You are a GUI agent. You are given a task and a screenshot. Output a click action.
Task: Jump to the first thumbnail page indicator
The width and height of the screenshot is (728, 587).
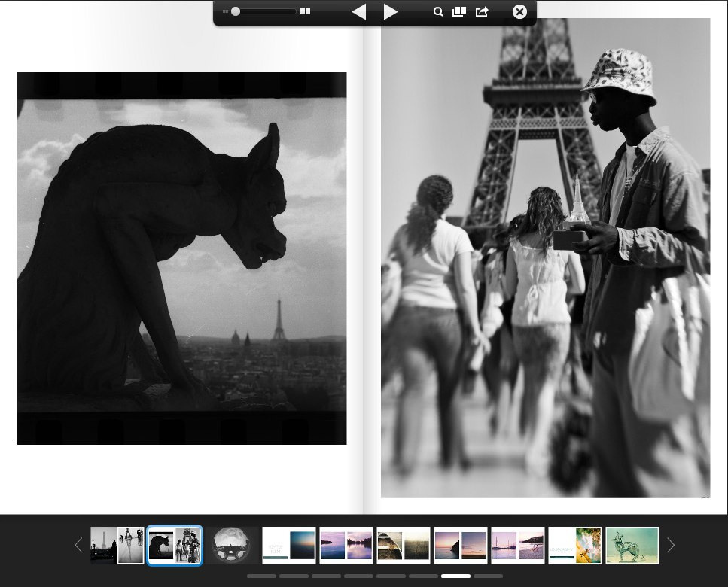coord(261,576)
